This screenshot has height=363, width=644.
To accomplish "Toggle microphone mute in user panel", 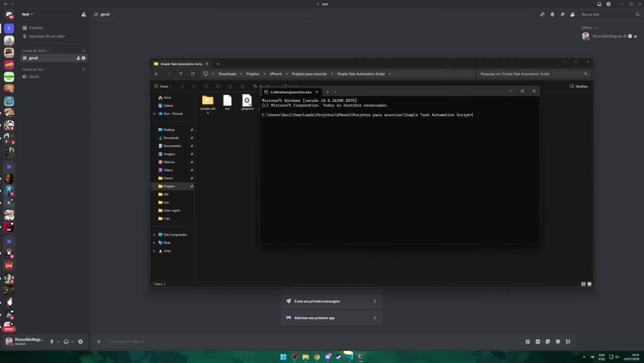I will click(52, 342).
